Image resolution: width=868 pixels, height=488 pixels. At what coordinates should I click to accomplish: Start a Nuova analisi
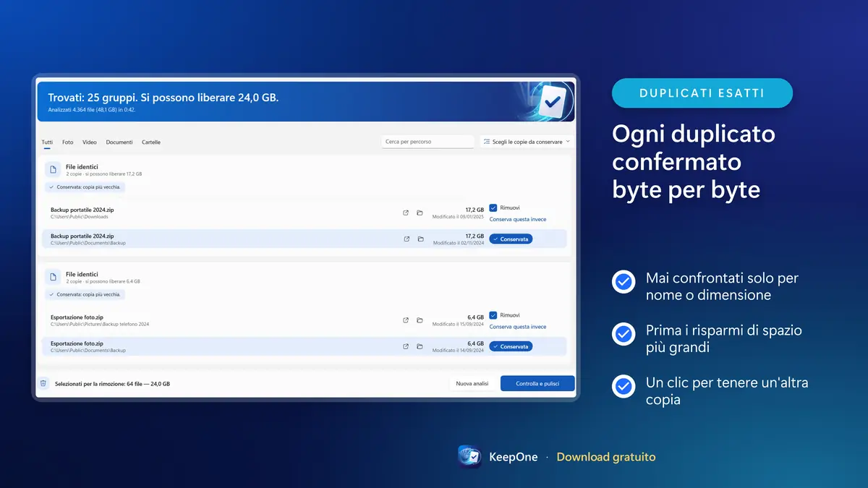click(472, 383)
